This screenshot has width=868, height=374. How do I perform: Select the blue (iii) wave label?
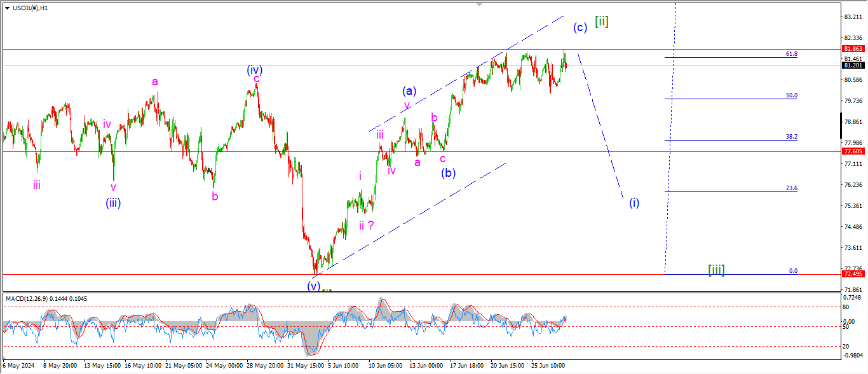(113, 203)
